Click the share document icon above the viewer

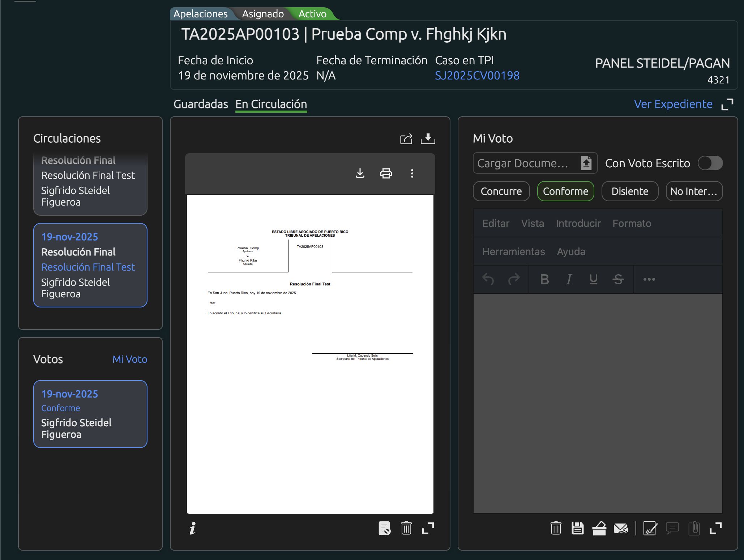(x=406, y=139)
